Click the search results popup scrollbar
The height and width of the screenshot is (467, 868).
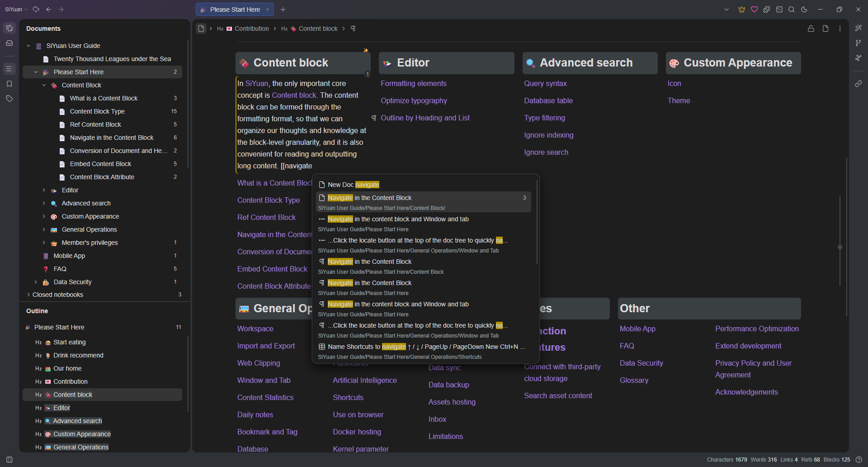(537, 222)
